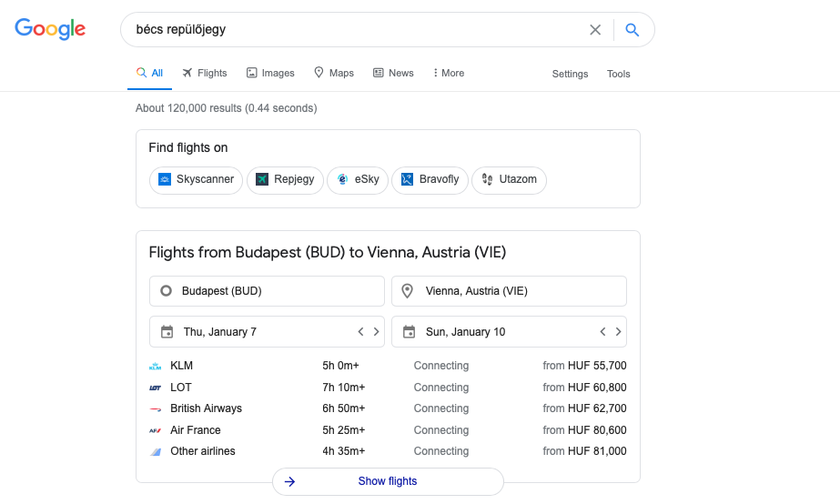Click the destination pin icon
This screenshot has width=840, height=504.
tap(407, 291)
